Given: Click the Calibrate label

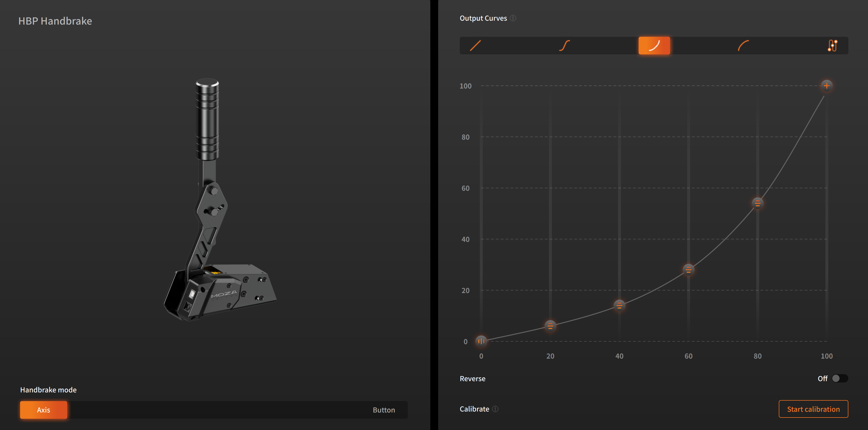Looking at the screenshot, I should pos(474,409).
